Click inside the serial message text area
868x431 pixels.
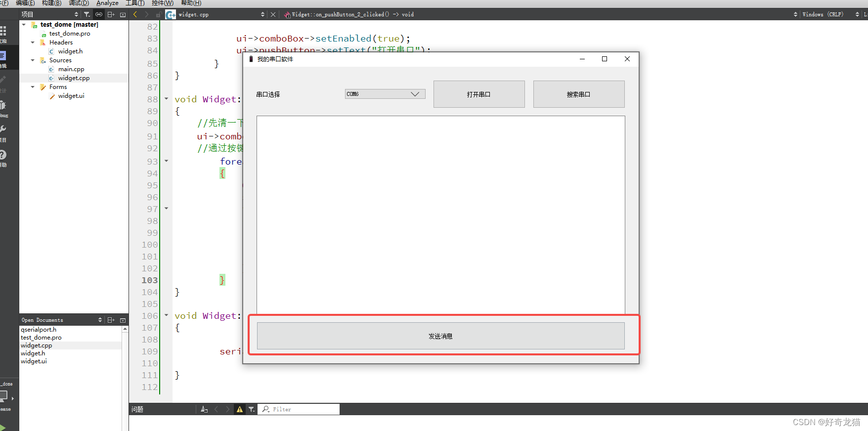[441, 215]
